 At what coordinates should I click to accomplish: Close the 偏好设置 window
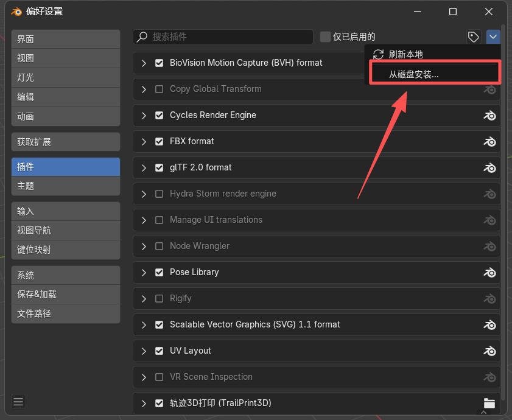(488, 12)
